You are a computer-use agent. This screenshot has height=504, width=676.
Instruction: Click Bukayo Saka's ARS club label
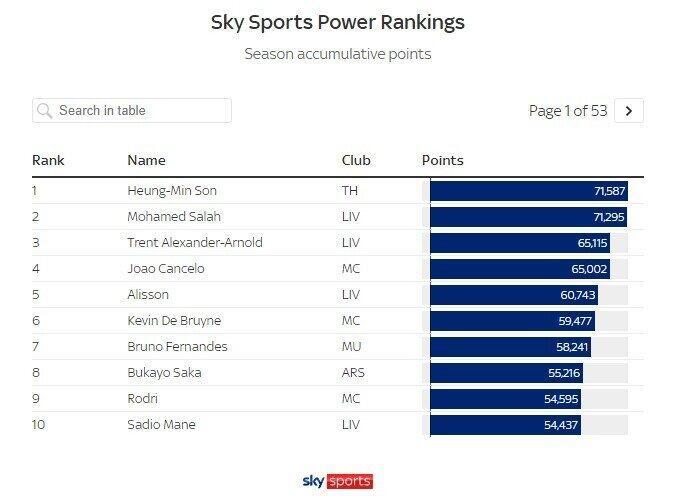(x=353, y=373)
